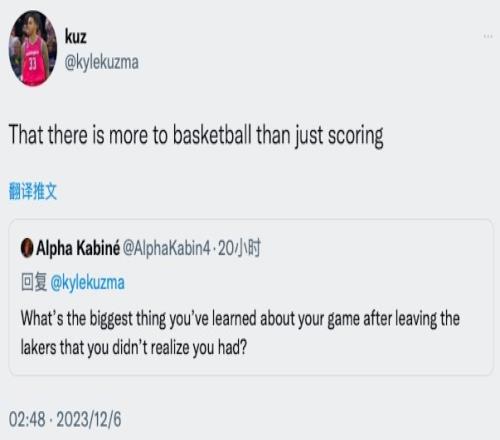
Task: Click the 回复 reply label
Action: [x=34, y=282]
